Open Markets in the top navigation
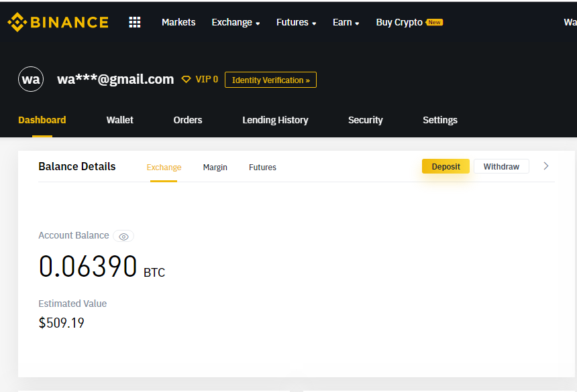Image resolution: width=577 pixels, height=392 pixels. (178, 22)
